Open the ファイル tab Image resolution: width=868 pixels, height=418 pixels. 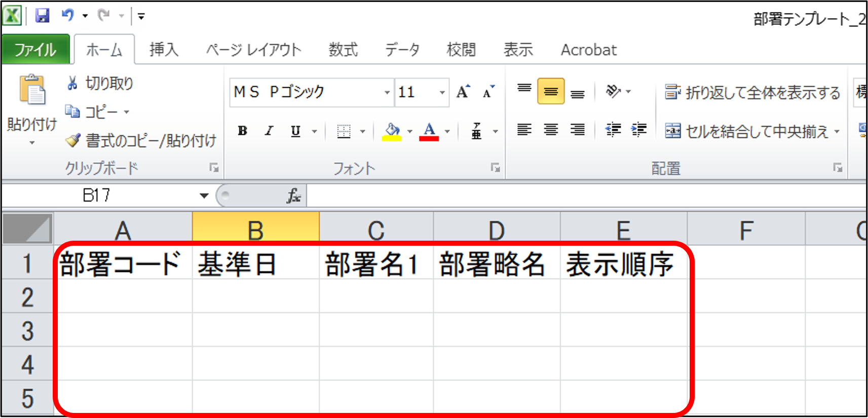[35, 50]
